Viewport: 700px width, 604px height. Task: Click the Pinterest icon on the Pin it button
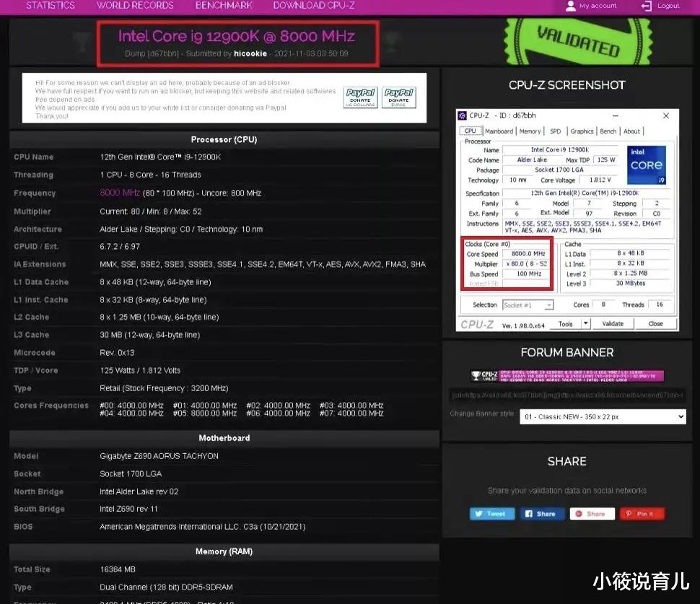(629, 513)
